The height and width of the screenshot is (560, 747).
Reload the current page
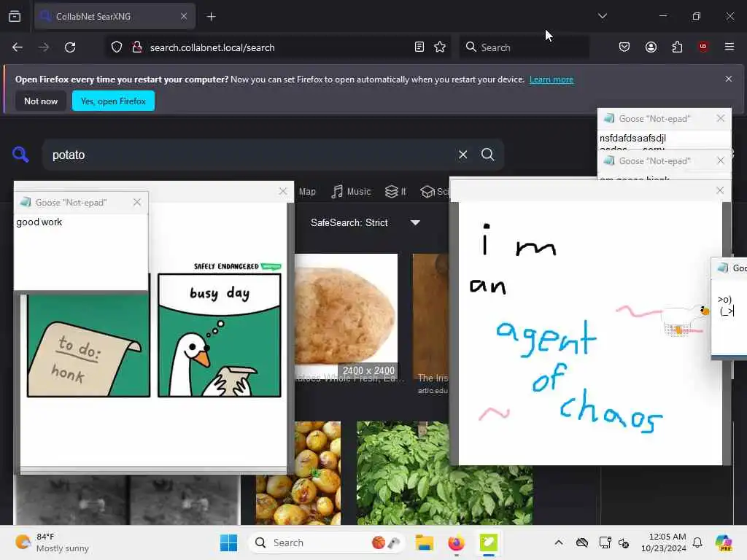(x=70, y=47)
